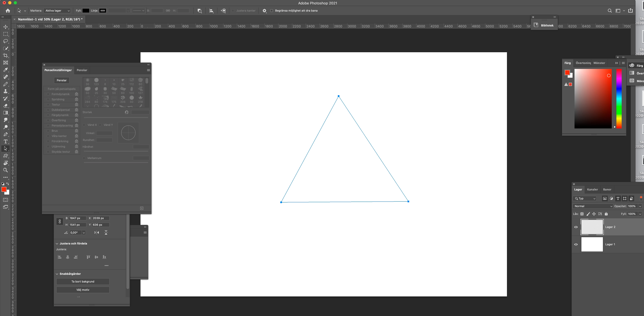Select the Move tool

point(6,27)
